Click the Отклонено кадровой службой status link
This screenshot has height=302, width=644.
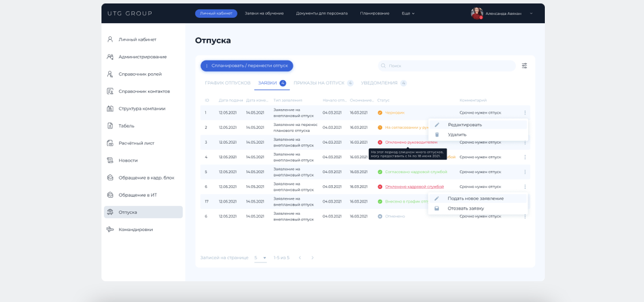click(x=414, y=187)
